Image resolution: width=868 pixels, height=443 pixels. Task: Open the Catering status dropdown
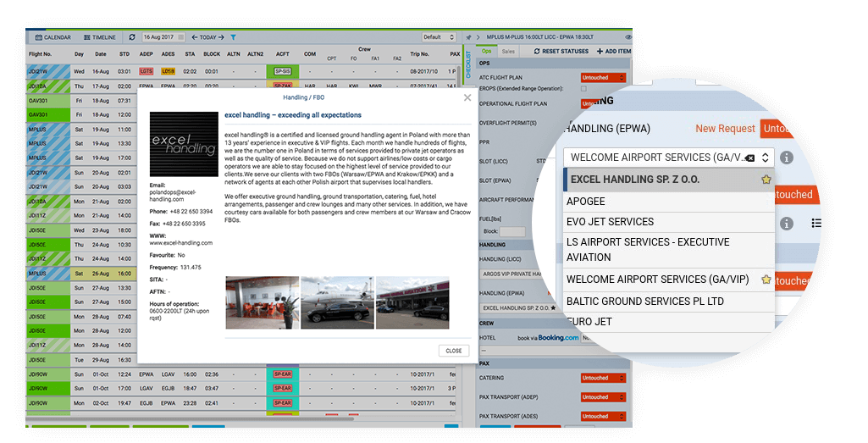pyautogui.click(x=604, y=378)
